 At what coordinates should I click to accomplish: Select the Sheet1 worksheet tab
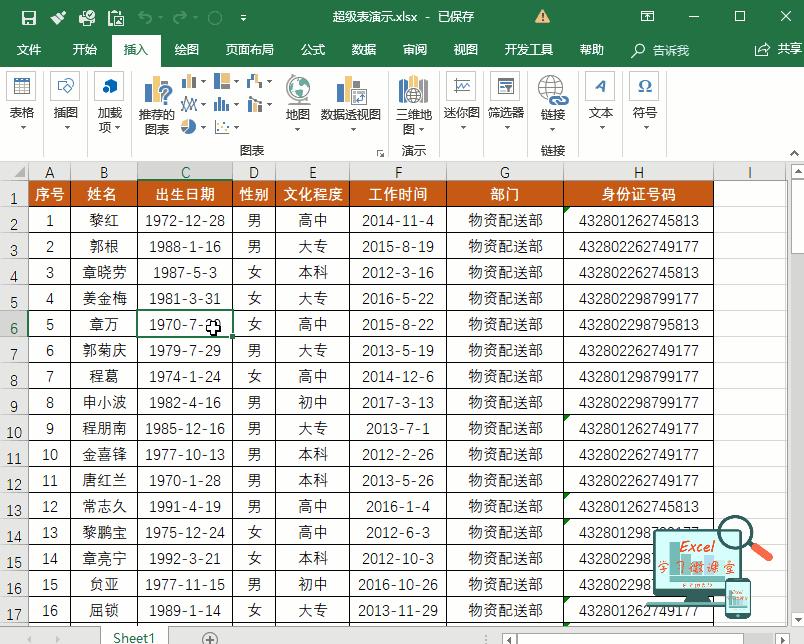[133, 637]
